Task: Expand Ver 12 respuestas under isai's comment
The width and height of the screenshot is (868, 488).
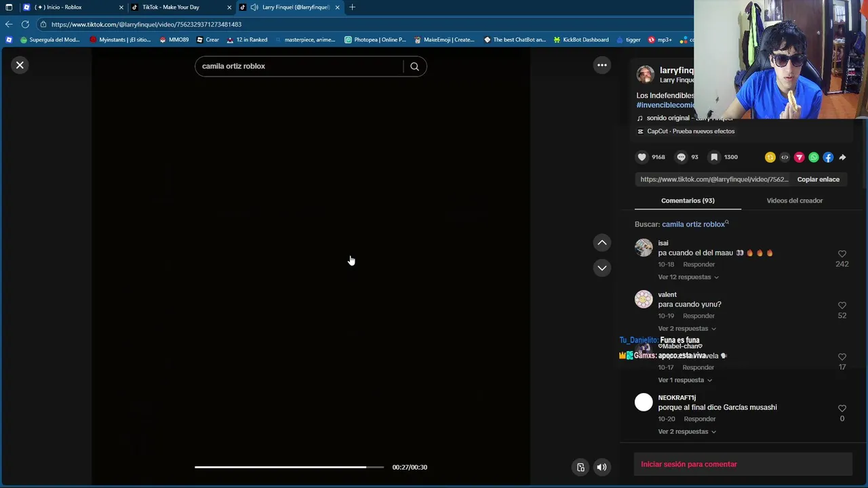Action: [688, 277]
